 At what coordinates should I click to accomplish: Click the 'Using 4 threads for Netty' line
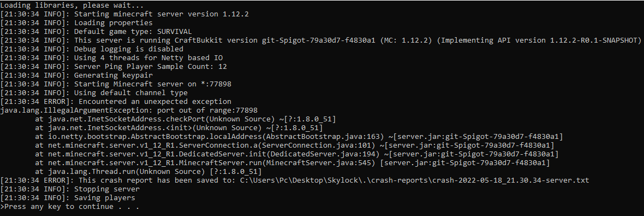click(x=111, y=57)
